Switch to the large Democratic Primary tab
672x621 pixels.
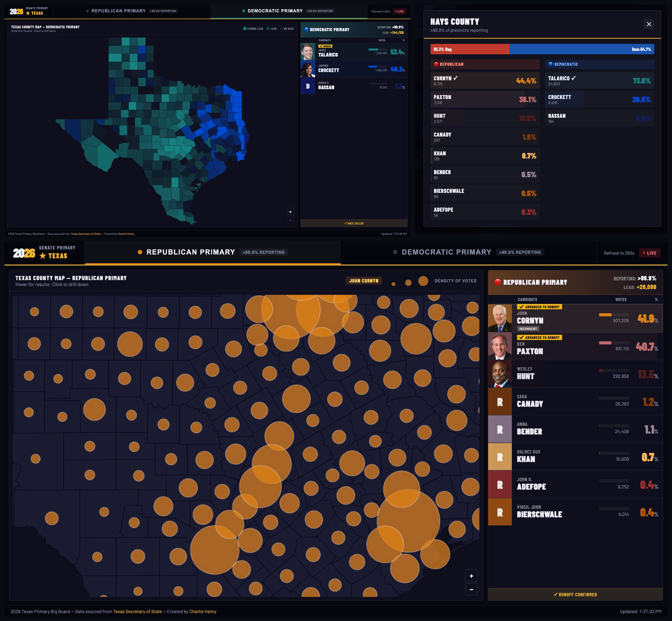click(446, 252)
